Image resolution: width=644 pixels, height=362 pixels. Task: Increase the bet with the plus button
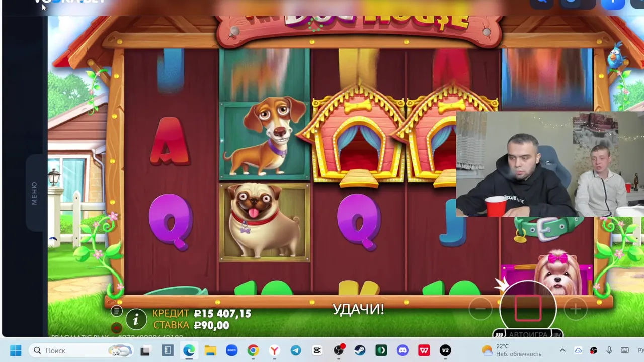click(575, 309)
